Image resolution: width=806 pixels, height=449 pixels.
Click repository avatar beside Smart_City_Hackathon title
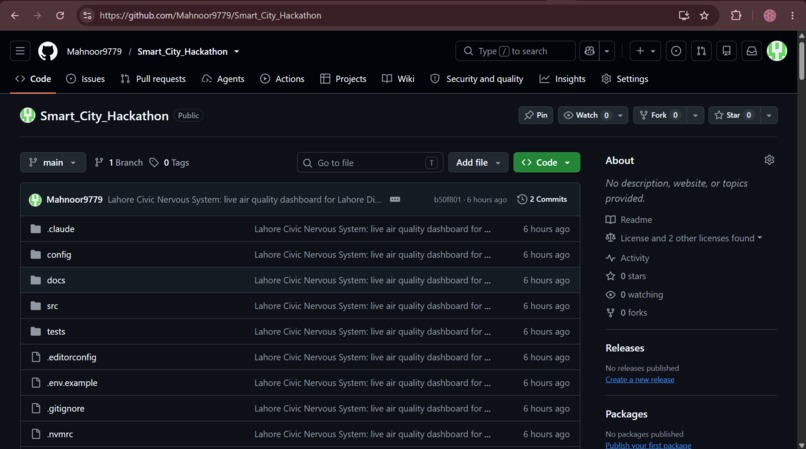(x=27, y=115)
